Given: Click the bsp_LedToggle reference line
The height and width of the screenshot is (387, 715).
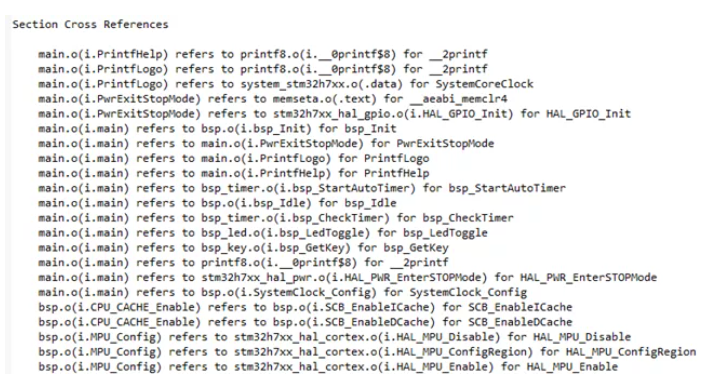Looking at the screenshot, I should 263,233.
